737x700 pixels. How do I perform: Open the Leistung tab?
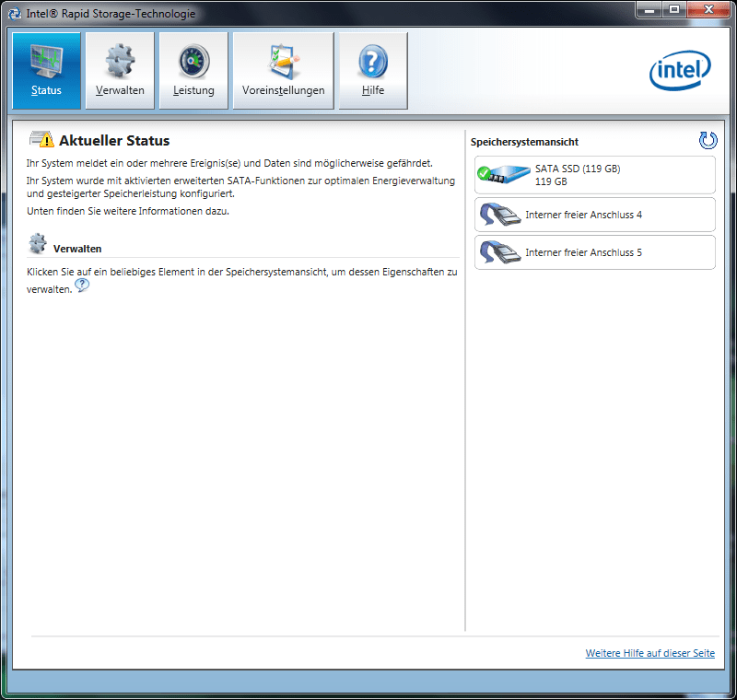tap(193, 71)
